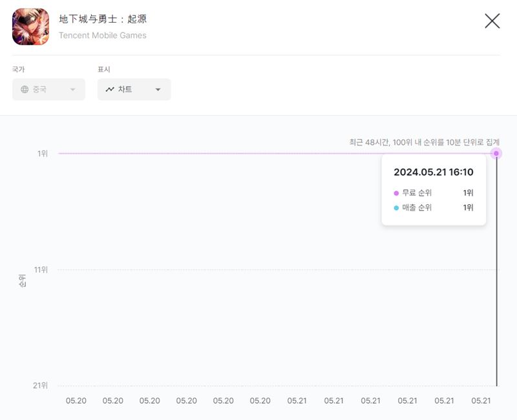Close the app ranking dialog
The width and height of the screenshot is (517, 420).
(492, 21)
